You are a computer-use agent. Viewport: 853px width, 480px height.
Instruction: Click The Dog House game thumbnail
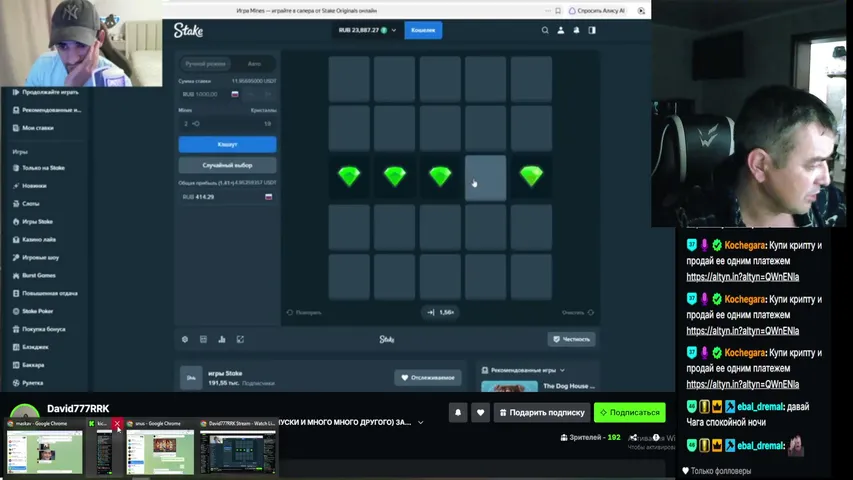[x=509, y=386]
